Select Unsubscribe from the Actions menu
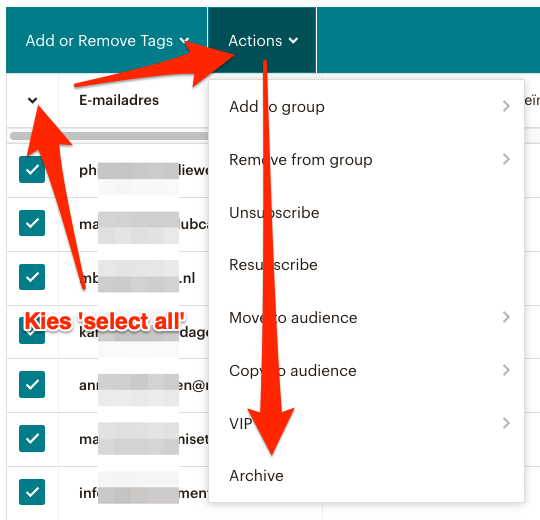 [x=366, y=212]
